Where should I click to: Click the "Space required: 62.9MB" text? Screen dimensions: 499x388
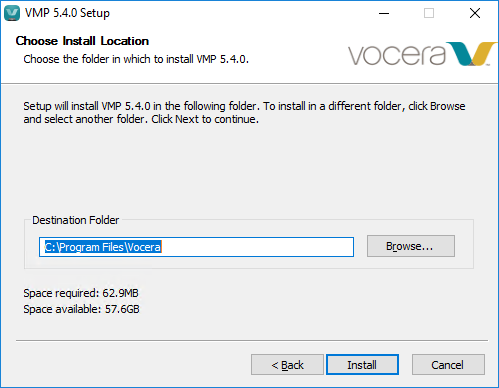81,293
